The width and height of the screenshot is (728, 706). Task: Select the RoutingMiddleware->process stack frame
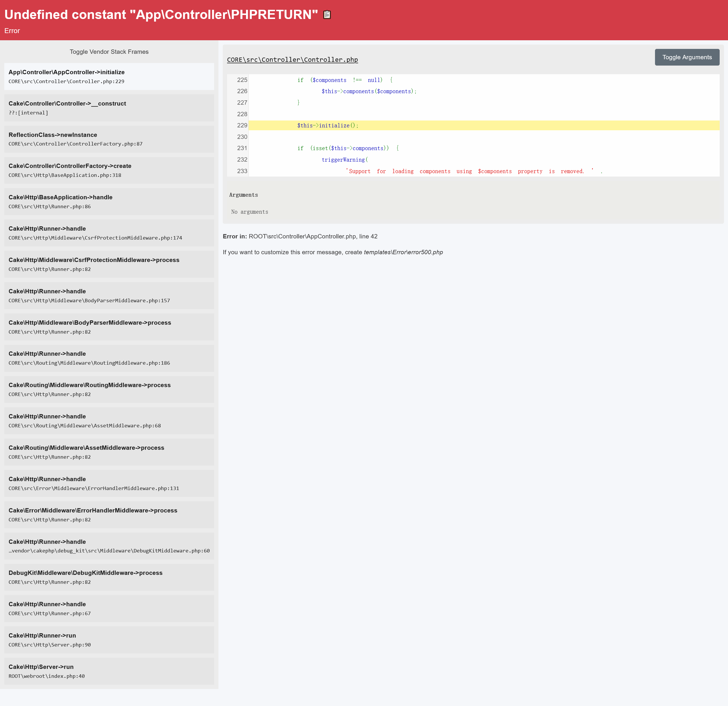109,389
